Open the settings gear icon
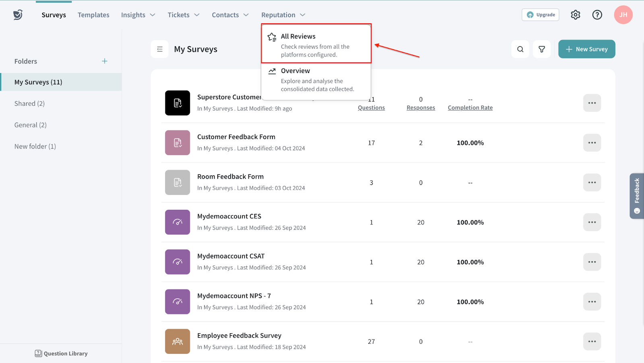 [575, 15]
